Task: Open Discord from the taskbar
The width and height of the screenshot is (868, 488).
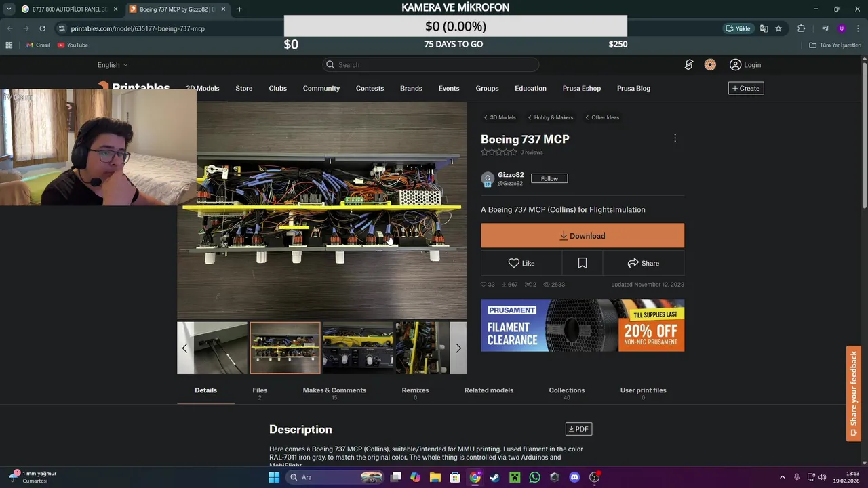Action: [574, 477]
